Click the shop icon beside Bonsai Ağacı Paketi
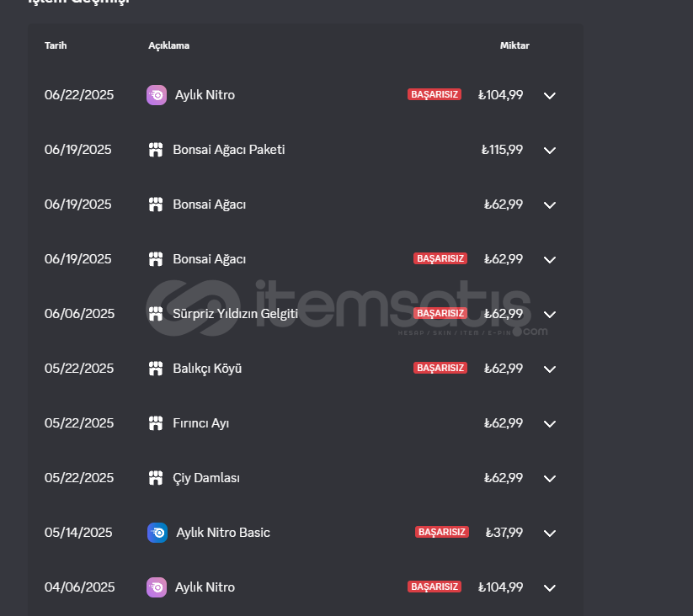 click(156, 150)
